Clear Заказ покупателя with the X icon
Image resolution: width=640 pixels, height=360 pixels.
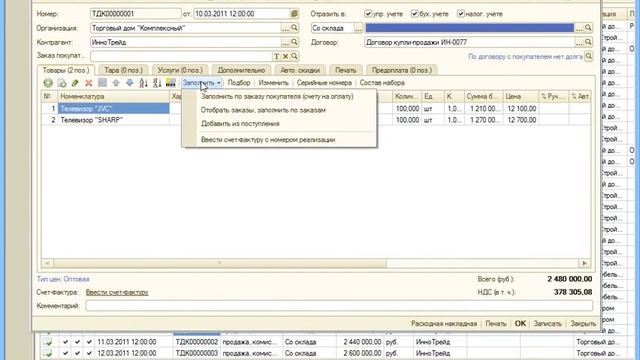coord(286,56)
